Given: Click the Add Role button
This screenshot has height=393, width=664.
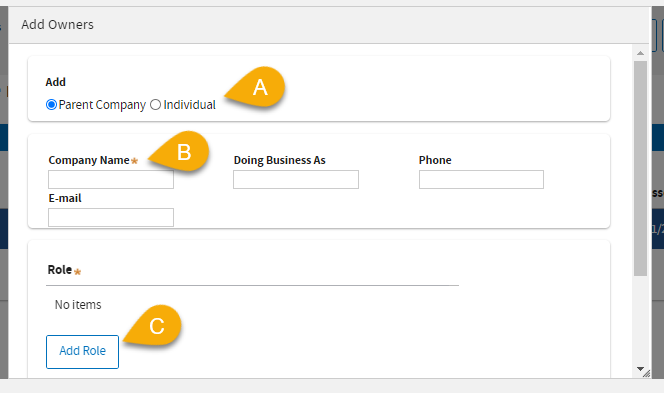Looking at the screenshot, I should [83, 352].
